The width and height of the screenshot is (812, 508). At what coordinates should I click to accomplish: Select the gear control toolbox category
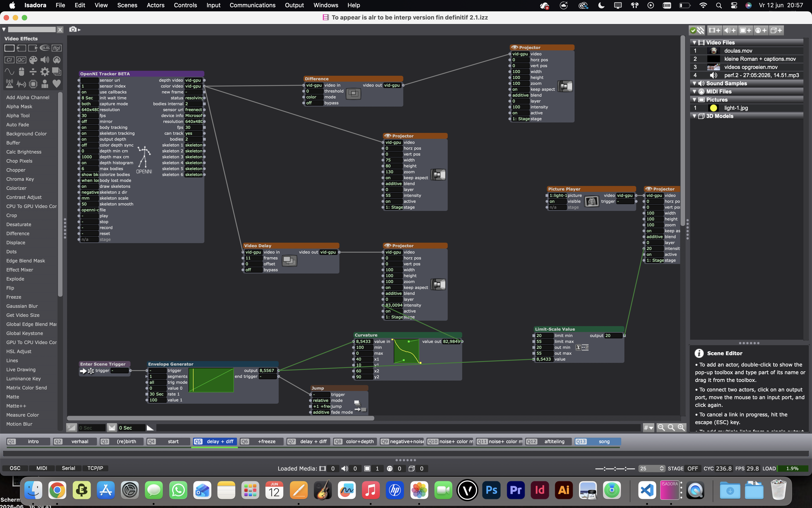click(x=45, y=72)
